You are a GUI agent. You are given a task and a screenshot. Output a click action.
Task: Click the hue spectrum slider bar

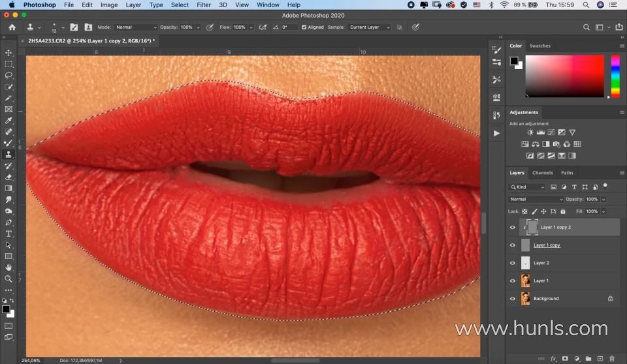(615, 76)
